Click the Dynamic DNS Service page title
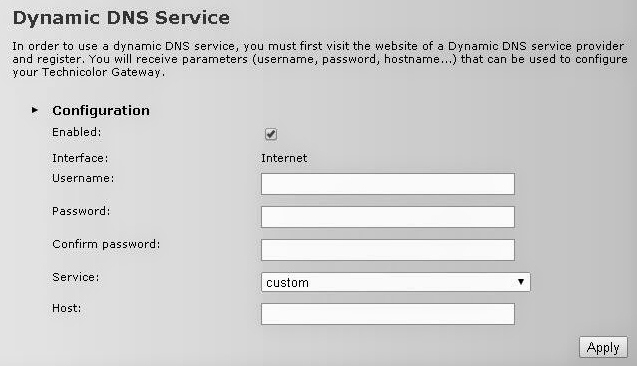The height and width of the screenshot is (366, 637). [121, 18]
